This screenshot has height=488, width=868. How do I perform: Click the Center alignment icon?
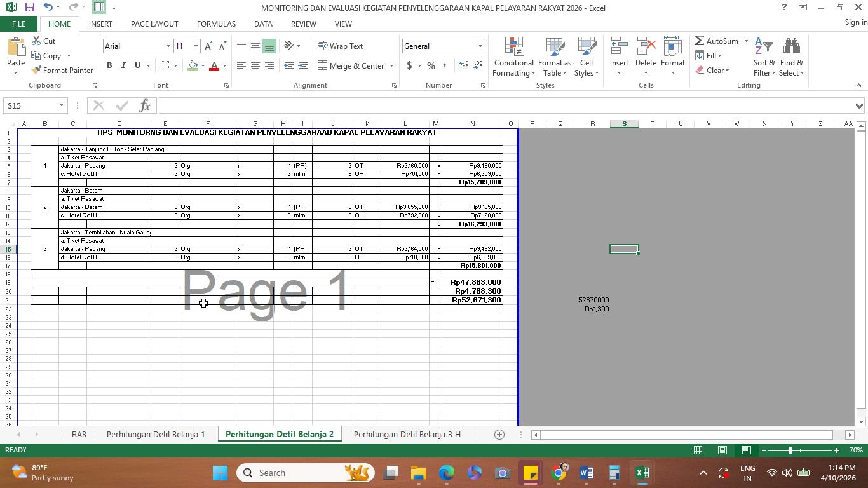pos(255,65)
